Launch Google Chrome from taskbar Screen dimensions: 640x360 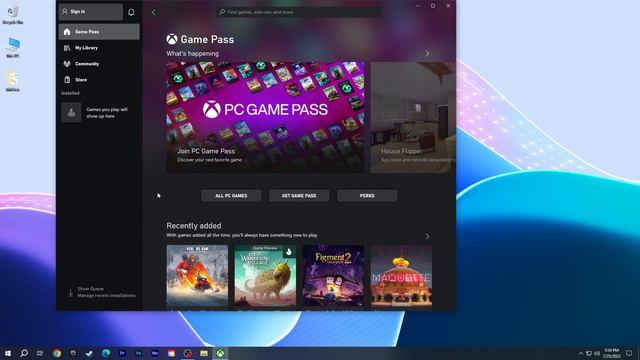(57, 353)
